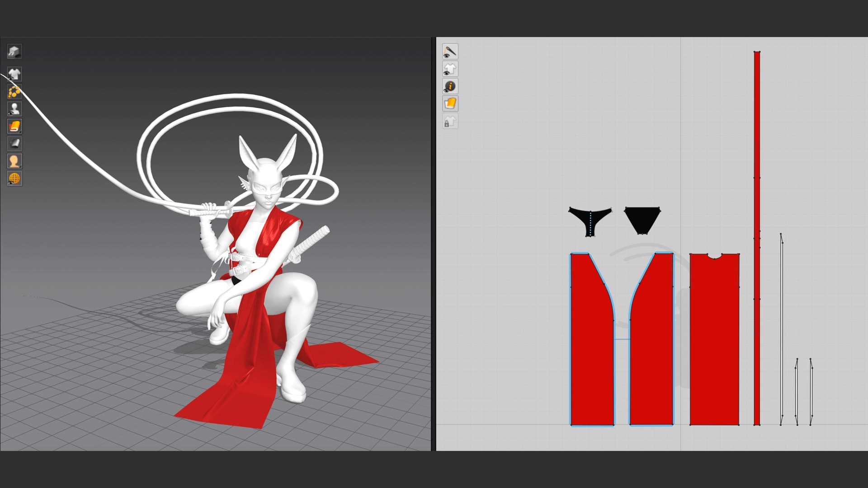The width and height of the screenshot is (868, 488).
Task: Select the tall narrow red strip pattern
Action: 757,238
